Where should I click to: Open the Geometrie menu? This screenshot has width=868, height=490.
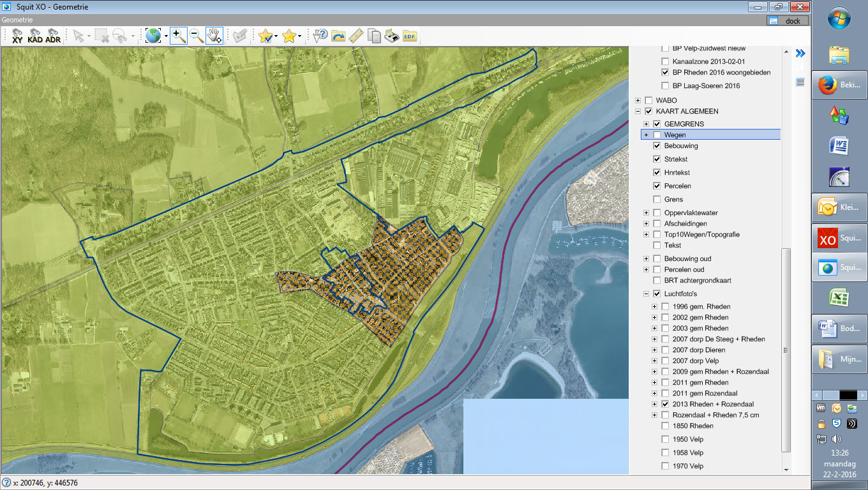click(x=17, y=20)
